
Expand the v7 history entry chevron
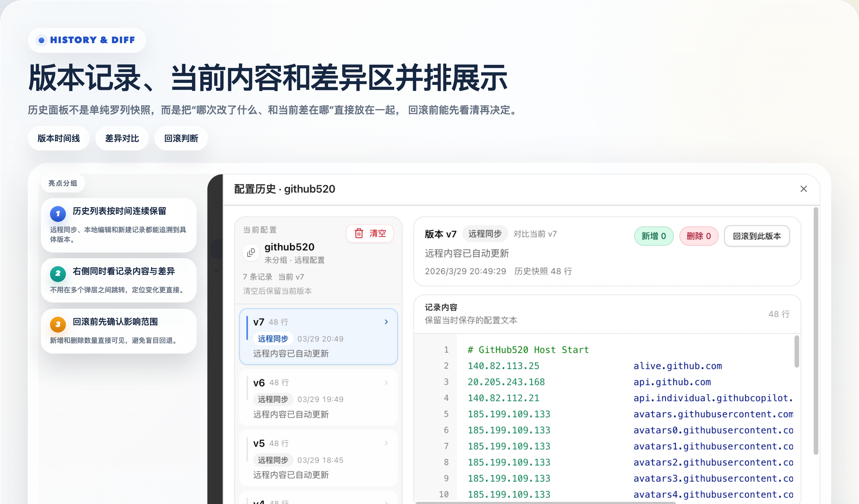point(386,322)
